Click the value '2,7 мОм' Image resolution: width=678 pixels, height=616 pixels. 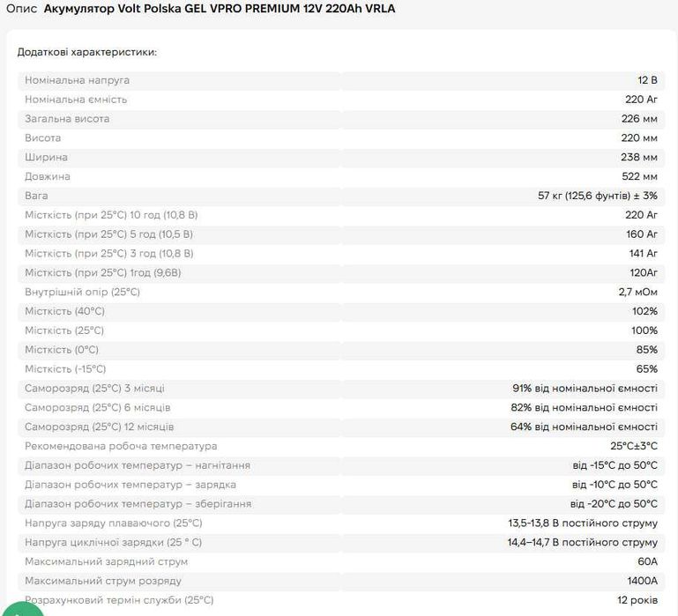637,293
